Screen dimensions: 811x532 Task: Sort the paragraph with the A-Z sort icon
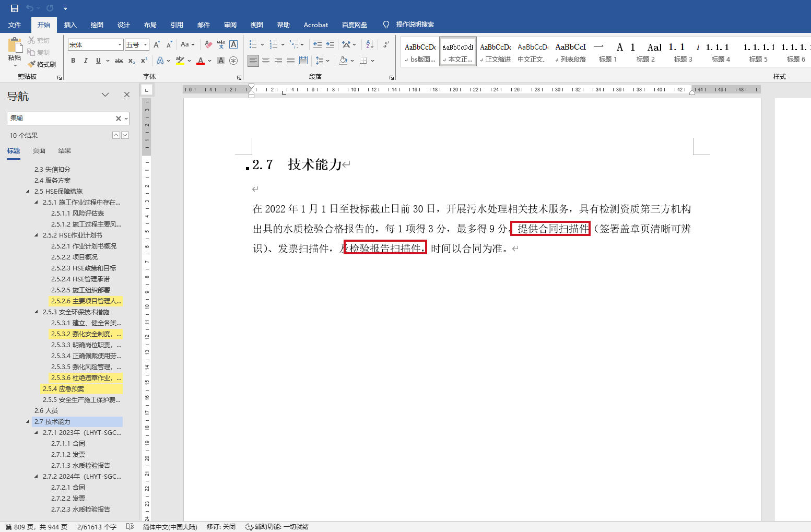[370, 44]
